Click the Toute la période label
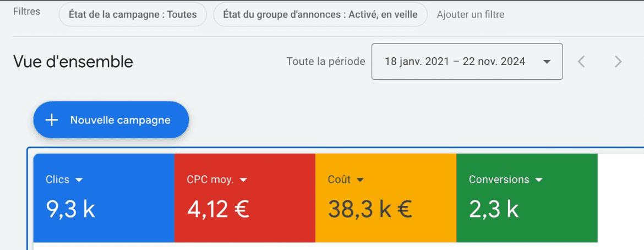The image size is (644, 250). (325, 61)
